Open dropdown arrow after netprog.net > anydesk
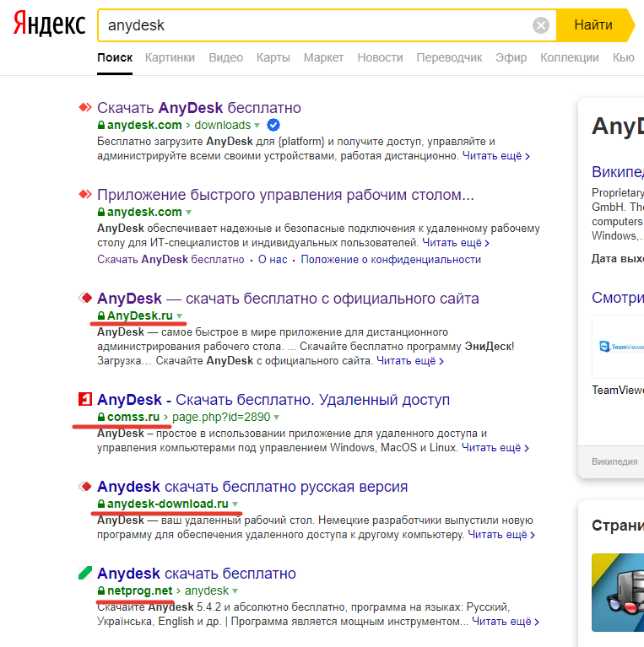This screenshot has height=647, width=644. click(x=235, y=590)
